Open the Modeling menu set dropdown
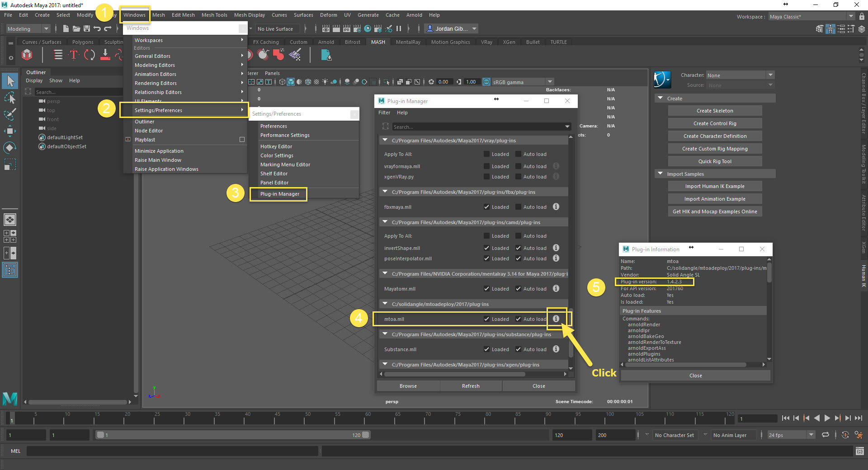This screenshot has width=868, height=470. pyautogui.click(x=28, y=29)
